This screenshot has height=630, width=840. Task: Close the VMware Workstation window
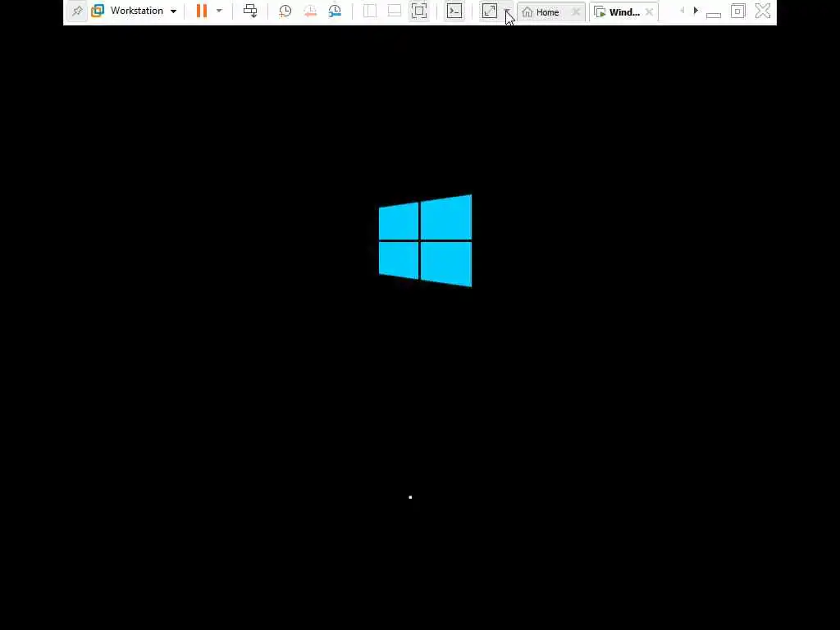(763, 11)
